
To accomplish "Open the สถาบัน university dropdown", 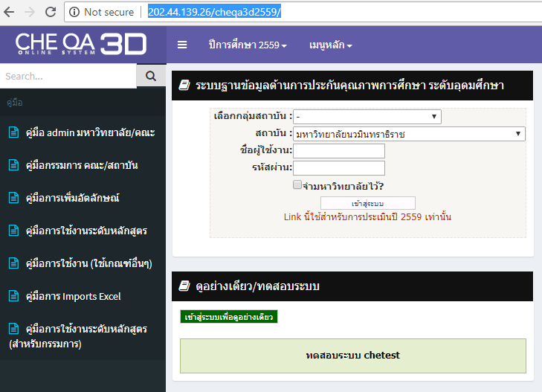I will (409, 134).
